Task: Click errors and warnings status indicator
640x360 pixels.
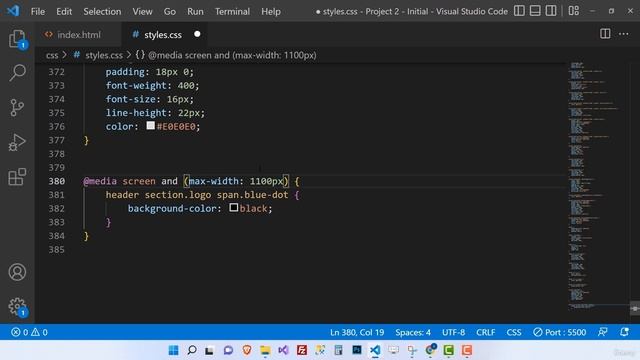Action: (29, 332)
